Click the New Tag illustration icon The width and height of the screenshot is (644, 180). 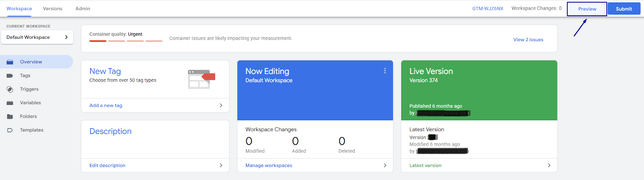(201, 79)
